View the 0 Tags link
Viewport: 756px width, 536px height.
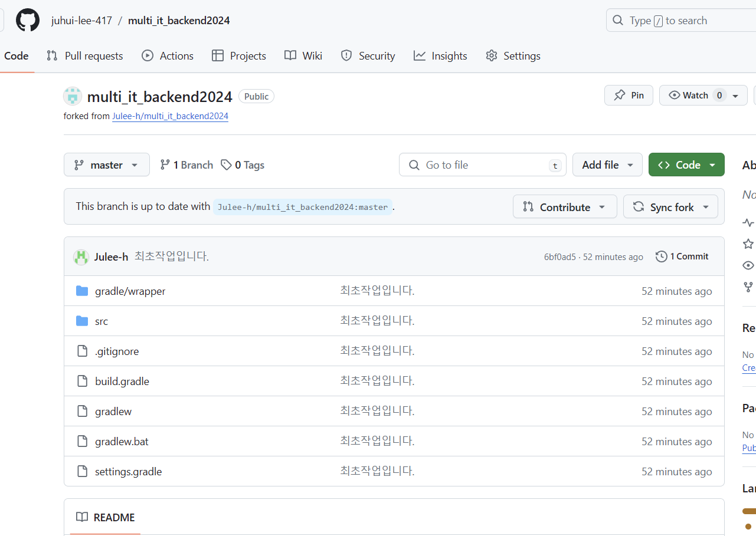tap(243, 165)
